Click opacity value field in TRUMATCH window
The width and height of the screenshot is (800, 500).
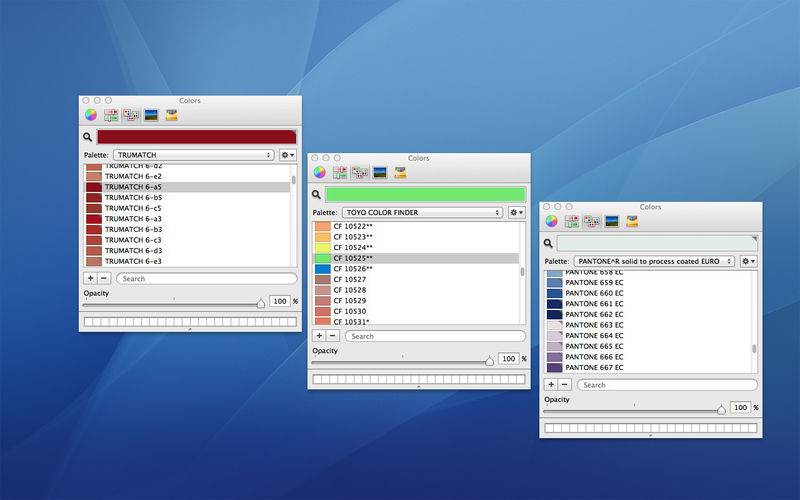pyautogui.click(x=280, y=302)
